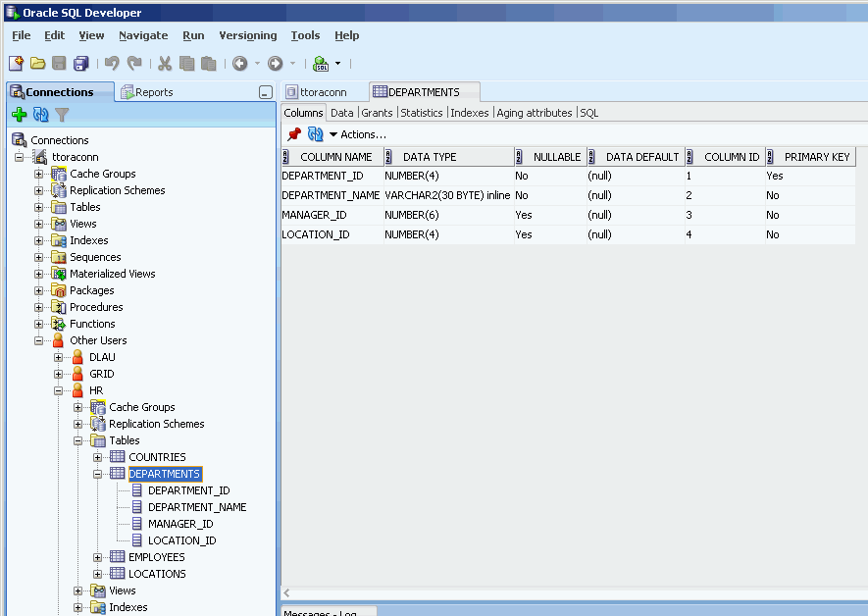The width and height of the screenshot is (868, 616).
Task: Sort by the DATA DEFAULT sort icon
Action: pos(591,157)
